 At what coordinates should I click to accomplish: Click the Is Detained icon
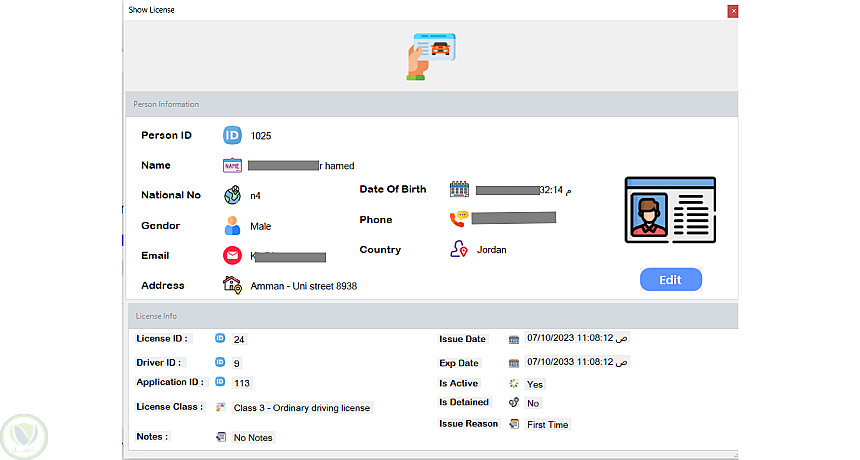click(513, 402)
